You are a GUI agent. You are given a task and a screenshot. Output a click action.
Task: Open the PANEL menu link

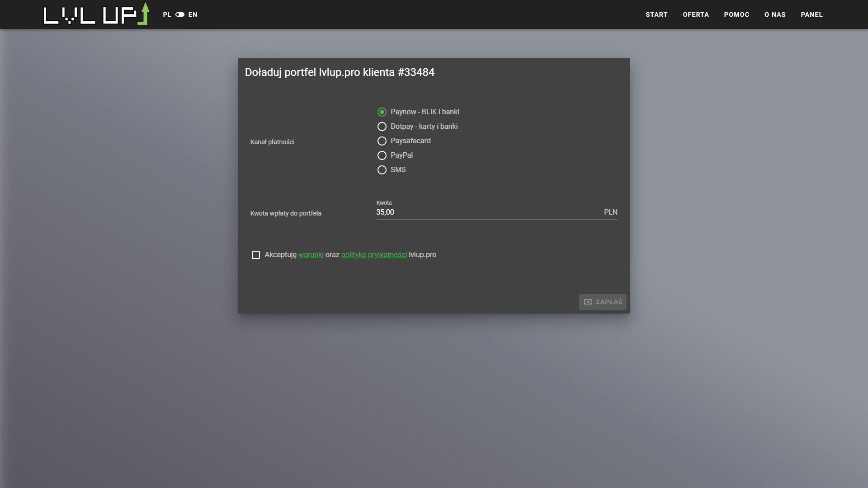pos(811,14)
